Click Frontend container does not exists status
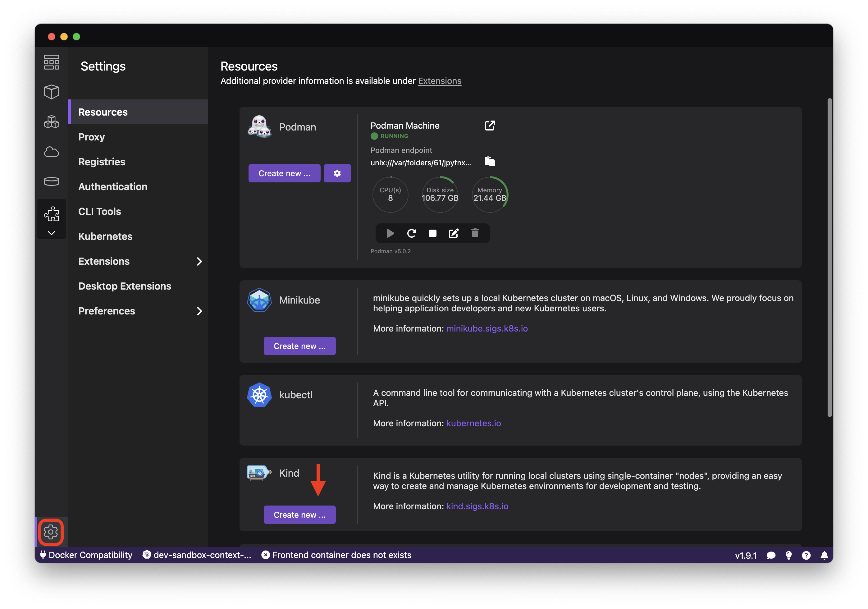 336,555
